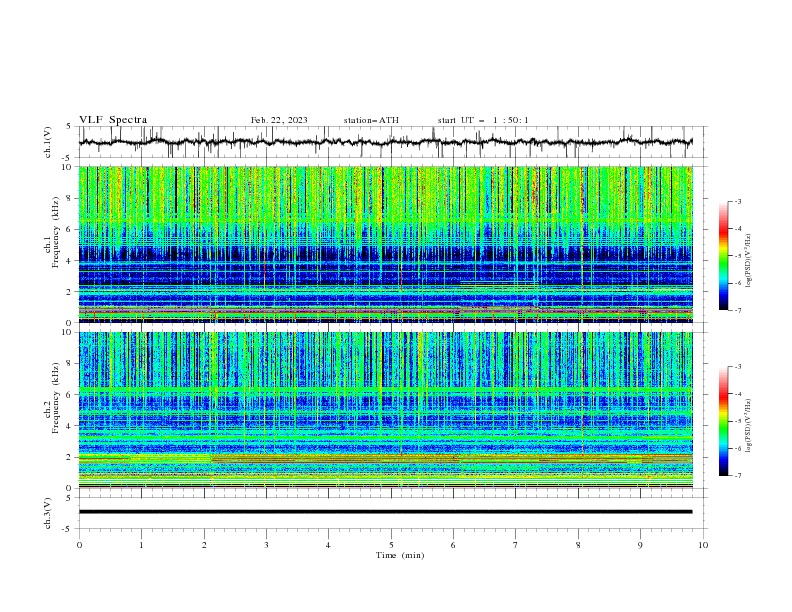
Task: Click the "2" kHz tick on ch.2 frequency axis
Action: pyautogui.click(x=70, y=457)
